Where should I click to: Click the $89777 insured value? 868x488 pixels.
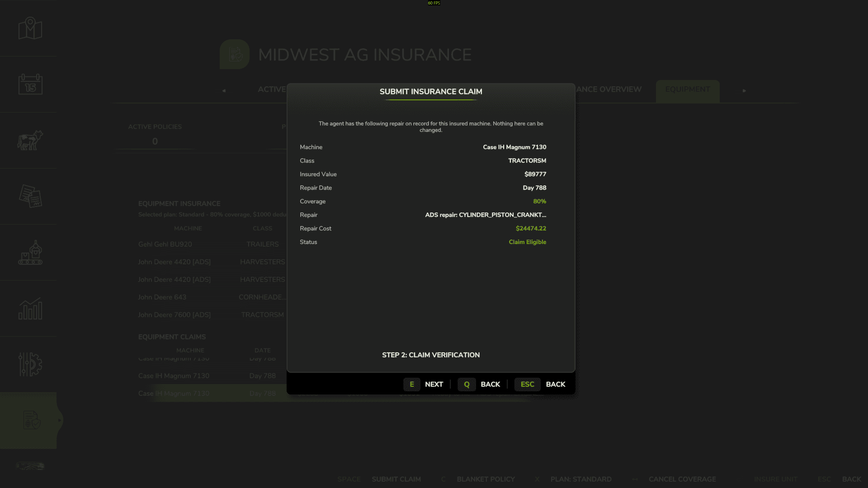pos(535,174)
